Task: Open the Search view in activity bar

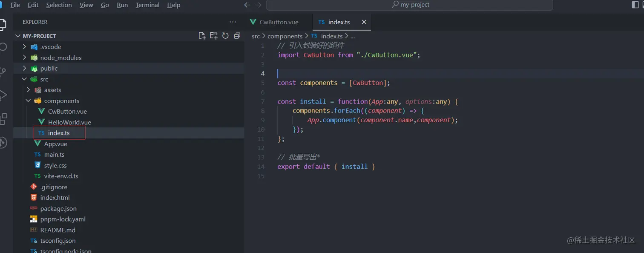Action: pyautogui.click(x=3, y=47)
